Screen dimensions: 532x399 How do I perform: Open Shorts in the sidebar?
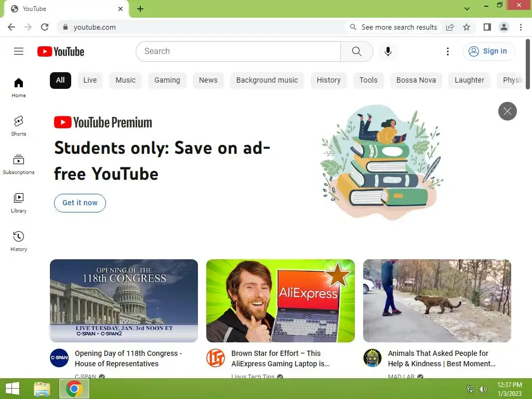[x=19, y=126]
